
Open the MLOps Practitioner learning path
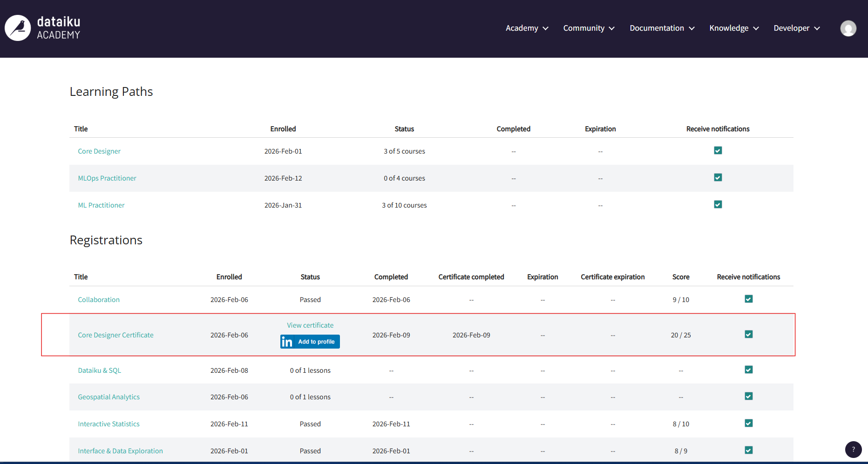coord(107,178)
